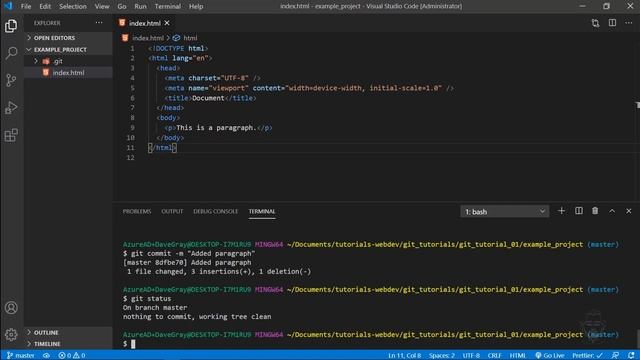Open the View menu
Viewport: 640px width, 360px height.
point(102,6)
